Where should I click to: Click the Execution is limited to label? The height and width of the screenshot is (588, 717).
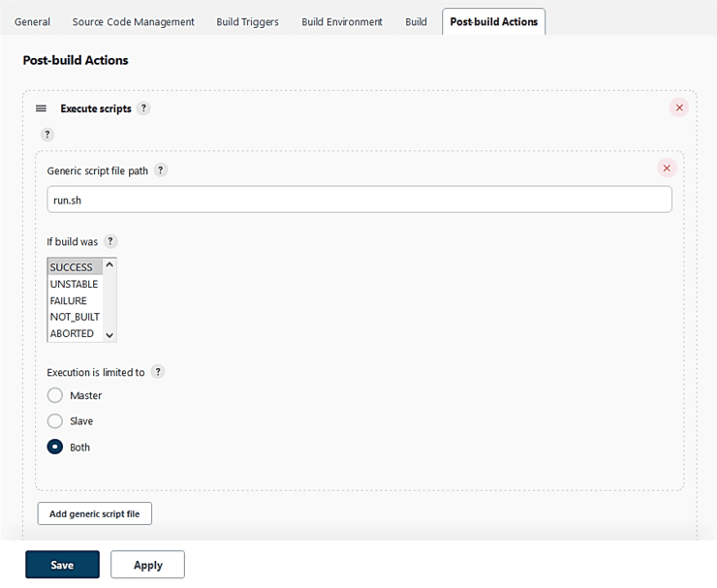(x=96, y=372)
